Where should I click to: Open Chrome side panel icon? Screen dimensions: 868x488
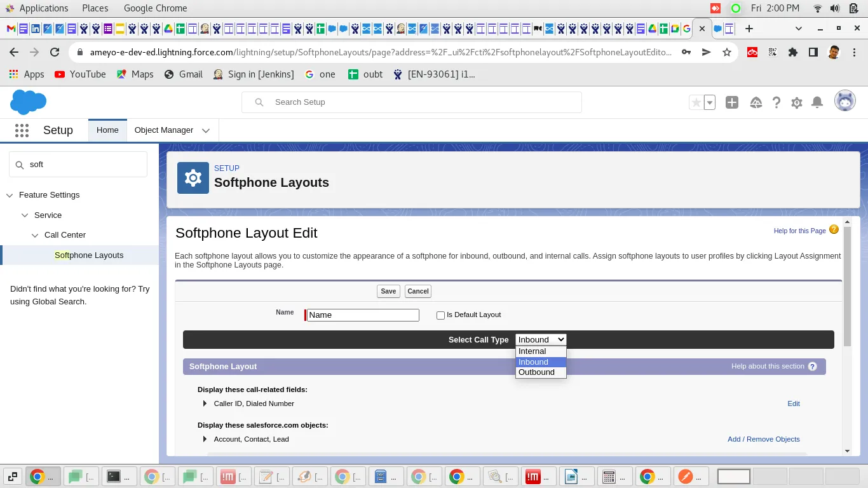(x=813, y=52)
